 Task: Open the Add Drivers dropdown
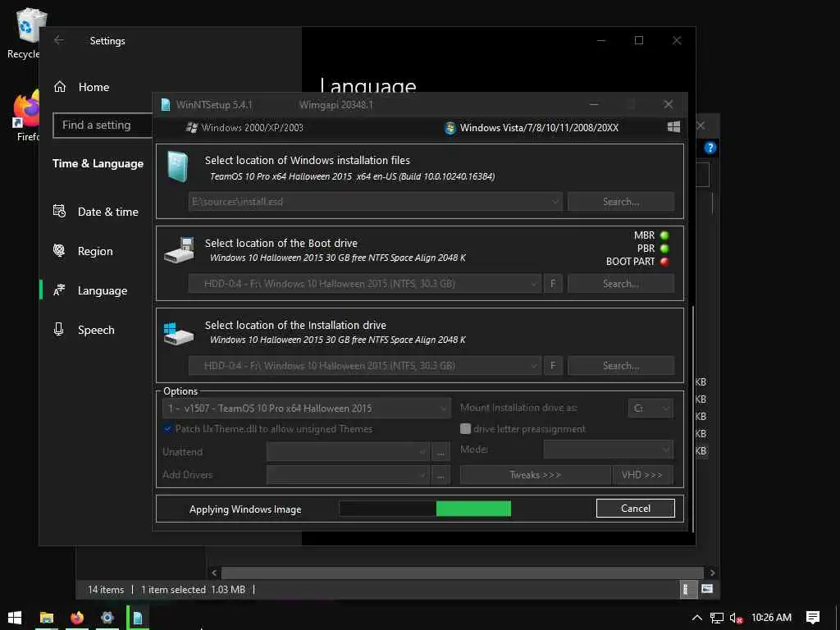coord(348,475)
